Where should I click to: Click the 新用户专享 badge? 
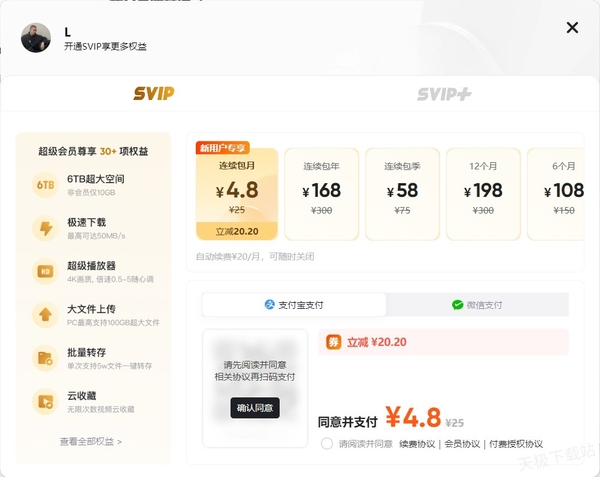(x=223, y=147)
